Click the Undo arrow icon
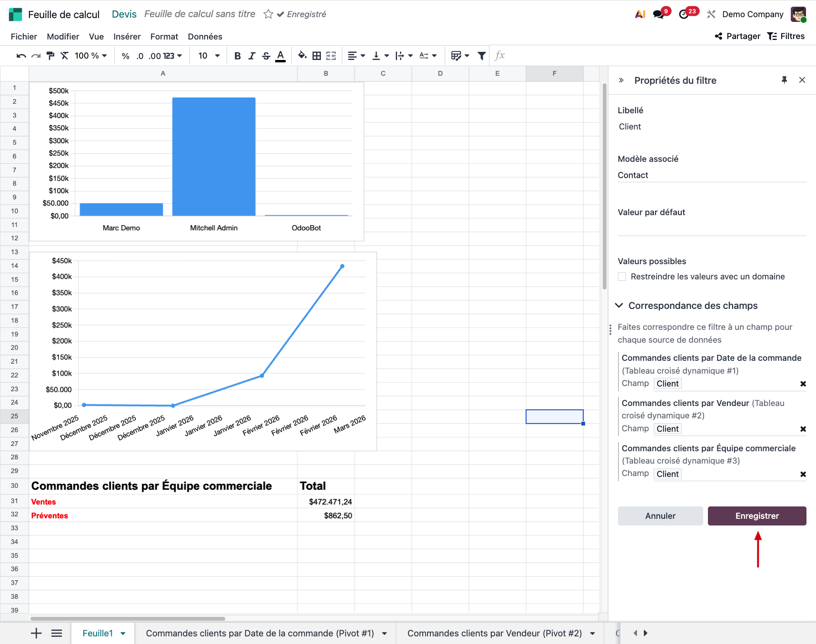This screenshot has height=644, width=816. 21,56
